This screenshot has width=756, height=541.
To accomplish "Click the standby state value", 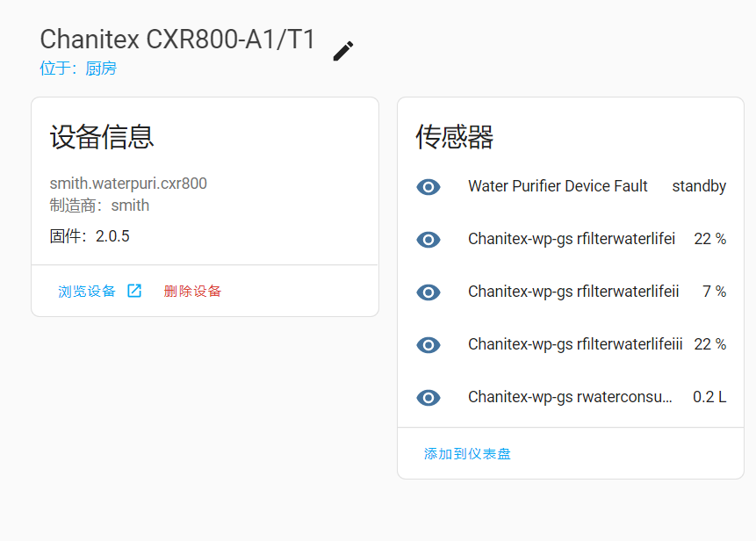I will [699, 186].
